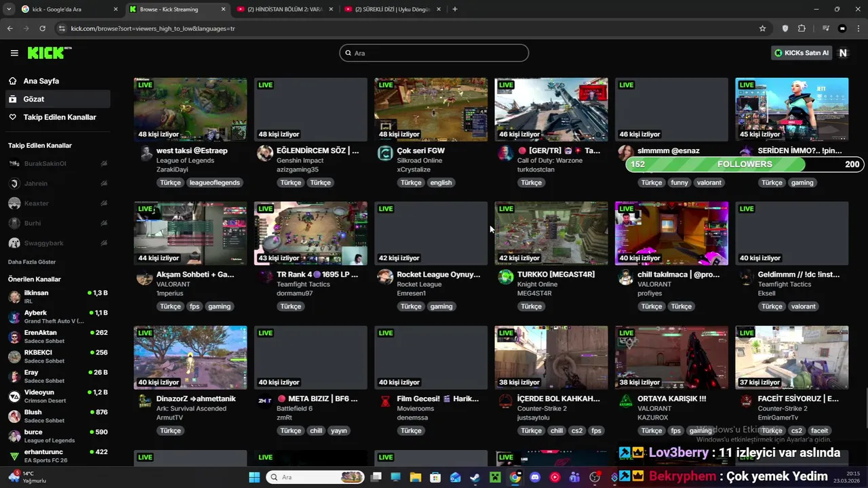Open KAZUROX channel avatar

(626, 401)
